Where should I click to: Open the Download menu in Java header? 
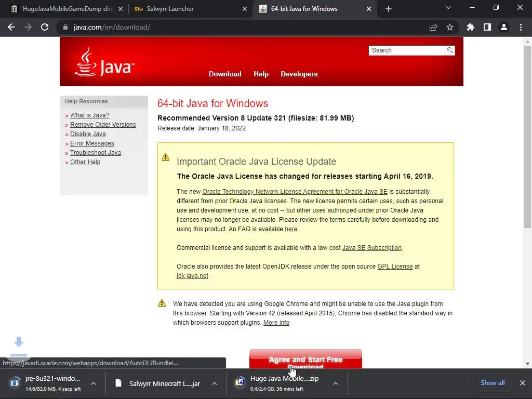(225, 74)
